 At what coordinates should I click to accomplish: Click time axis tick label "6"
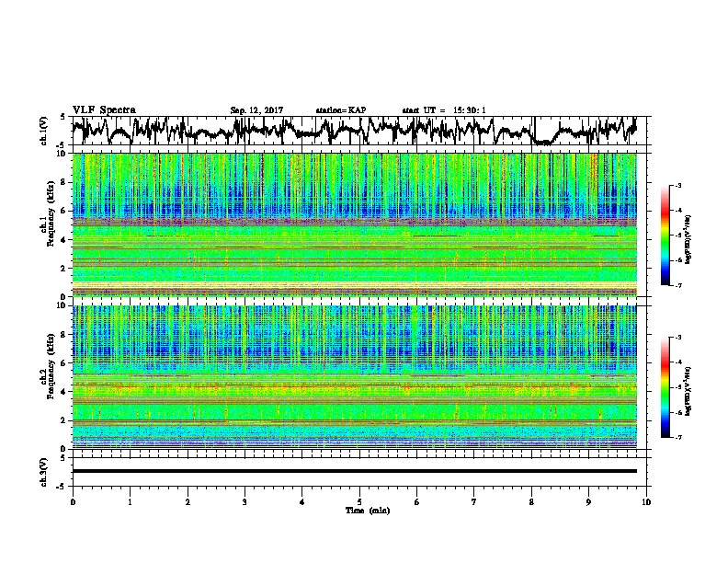tap(417, 502)
